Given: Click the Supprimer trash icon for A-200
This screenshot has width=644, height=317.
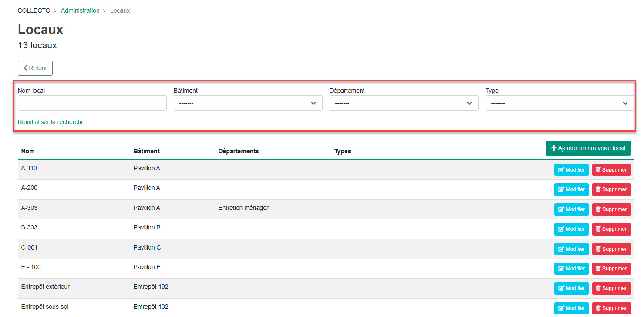Looking at the screenshot, I should tap(598, 189).
